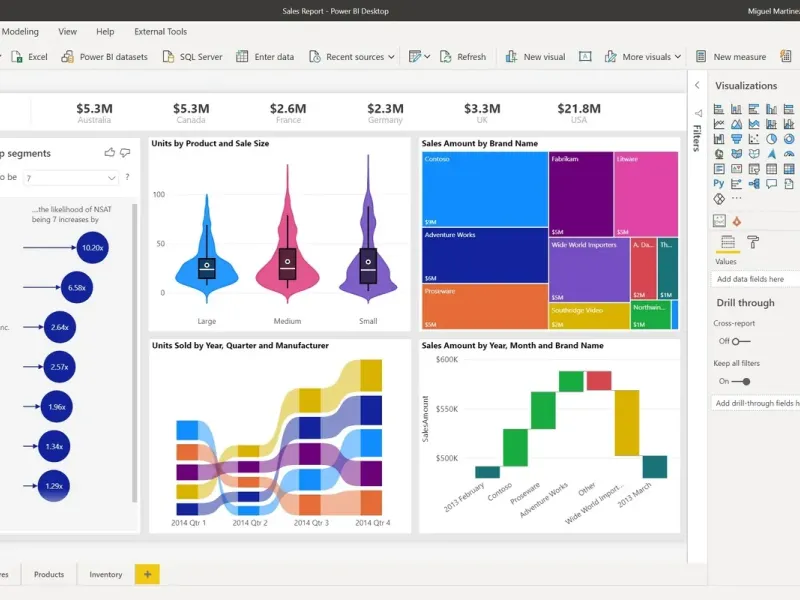Image resolution: width=800 pixels, height=600 pixels.
Task: Add a new page with plus button
Action: point(147,574)
